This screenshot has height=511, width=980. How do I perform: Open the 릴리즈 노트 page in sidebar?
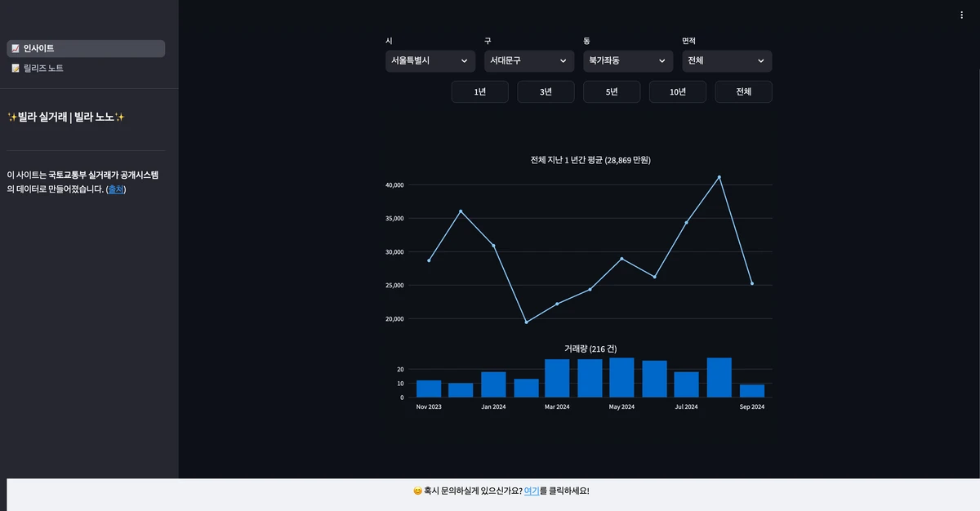pos(86,69)
